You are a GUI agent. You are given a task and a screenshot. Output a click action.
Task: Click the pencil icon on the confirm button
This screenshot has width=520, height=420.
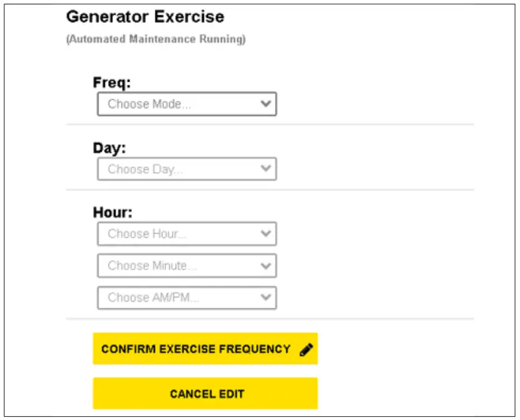306,349
